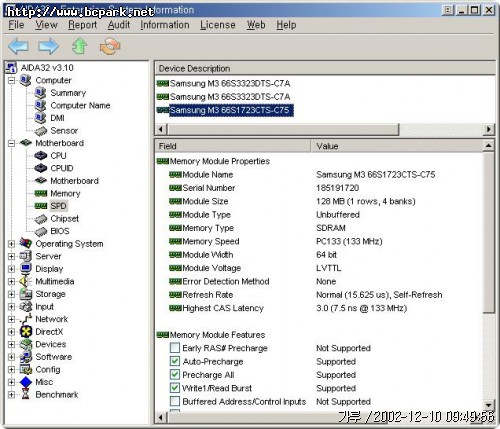Click the details pane scroll up arrow
Screen dimensions: 500x429
[x=489, y=146]
